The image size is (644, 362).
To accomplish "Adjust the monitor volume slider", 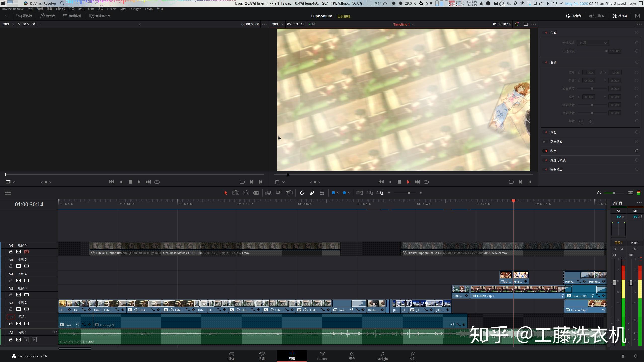I will click(x=614, y=193).
